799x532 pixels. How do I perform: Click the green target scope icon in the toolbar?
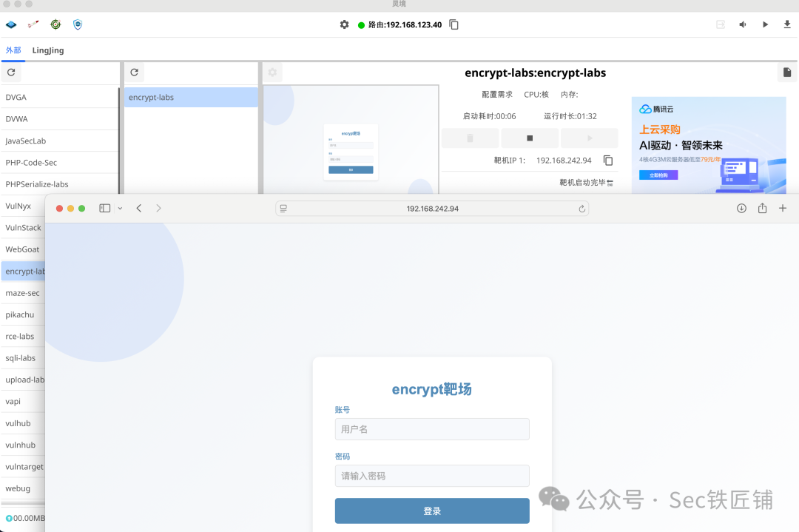55,24
